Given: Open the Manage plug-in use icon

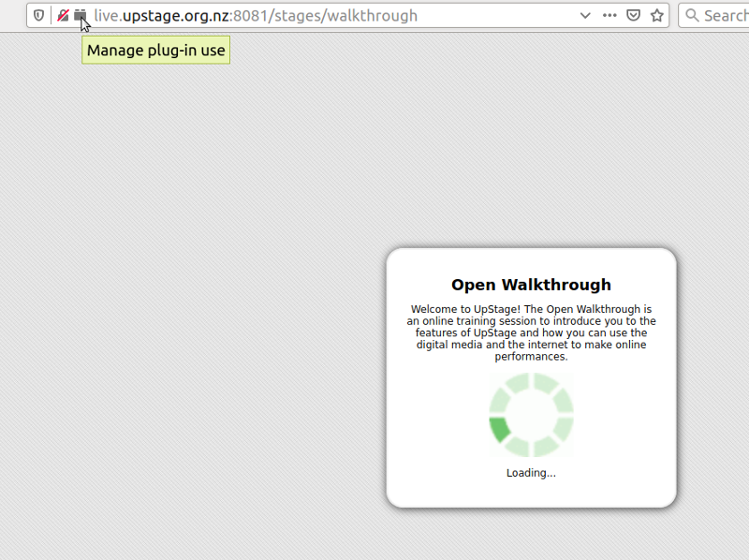Looking at the screenshot, I should 81,16.
